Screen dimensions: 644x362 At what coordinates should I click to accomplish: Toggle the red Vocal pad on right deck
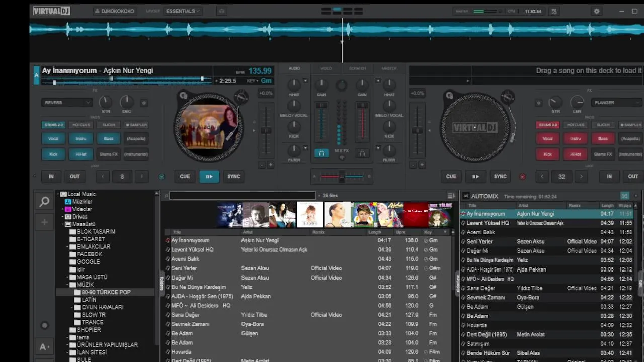[x=547, y=139]
